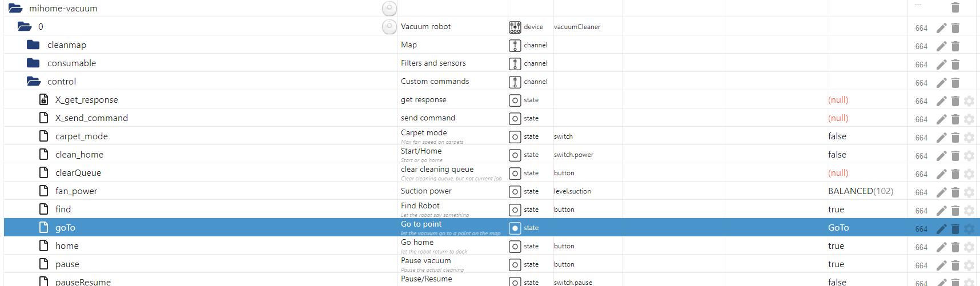980x286 pixels.
Task: Delete the mihome-vacuum adapter folder via trash
Action: [955, 7]
